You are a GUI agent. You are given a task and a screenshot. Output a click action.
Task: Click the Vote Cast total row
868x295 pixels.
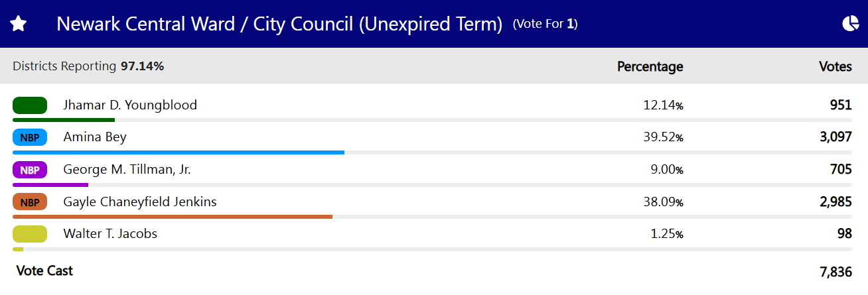click(x=44, y=270)
